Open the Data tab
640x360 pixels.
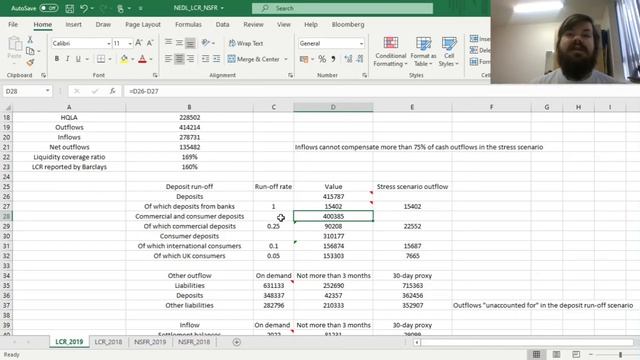pos(222,24)
